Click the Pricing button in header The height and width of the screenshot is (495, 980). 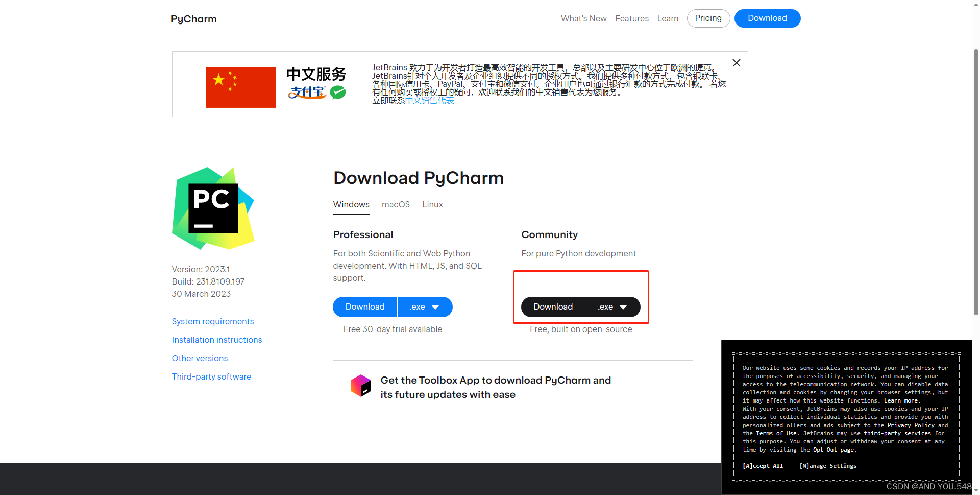click(708, 18)
